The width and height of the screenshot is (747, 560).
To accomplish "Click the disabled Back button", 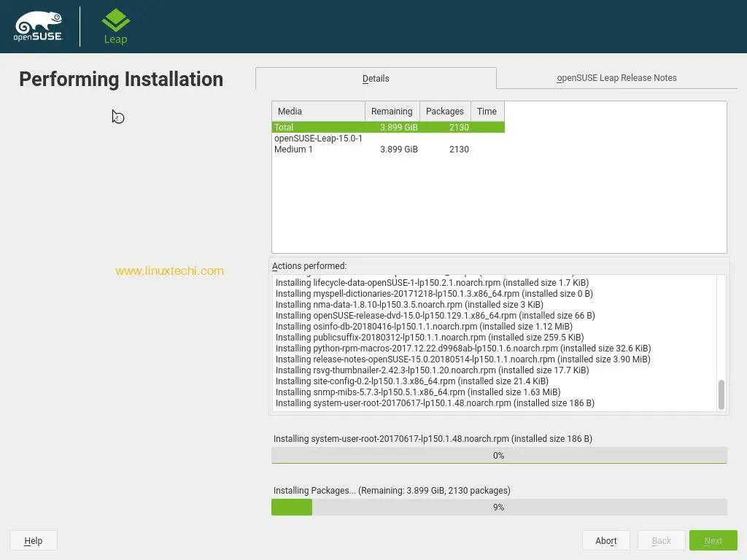I will 661,540.
